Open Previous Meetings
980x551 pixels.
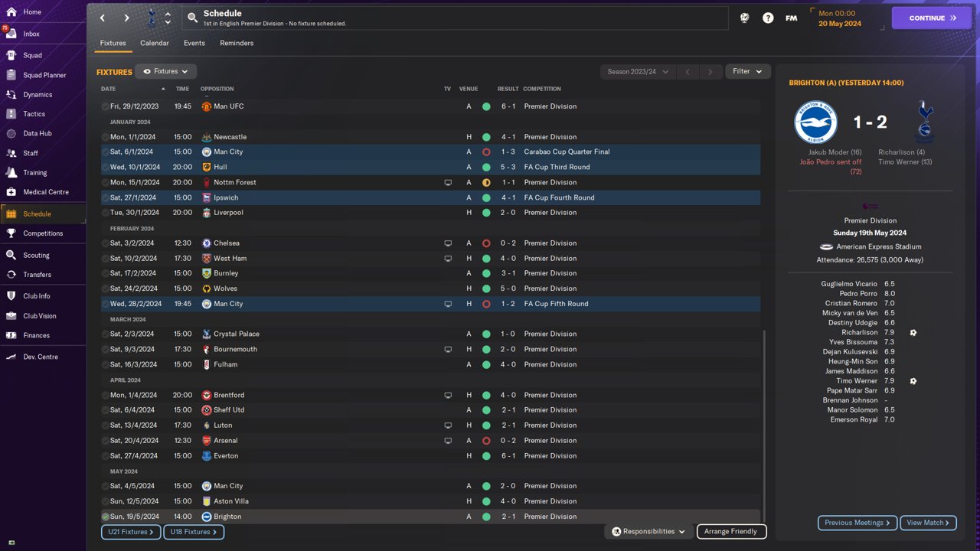tap(857, 523)
